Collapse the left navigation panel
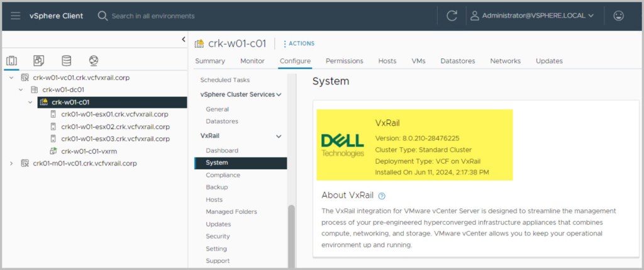Screen dimensions: 644x270 184,39
